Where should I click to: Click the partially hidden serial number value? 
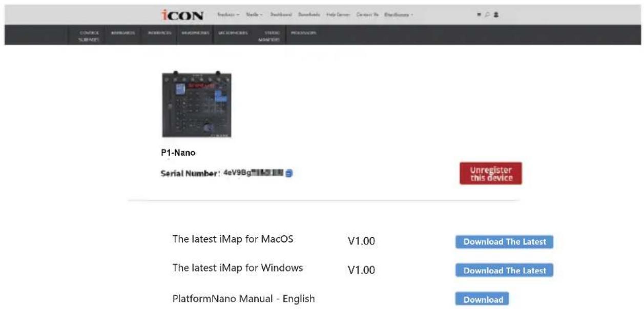tap(254, 174)
